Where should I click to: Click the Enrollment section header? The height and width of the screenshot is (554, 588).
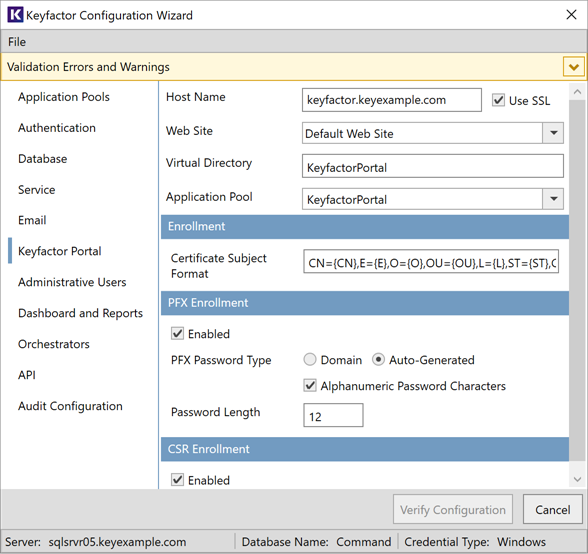tap(365, 227)
